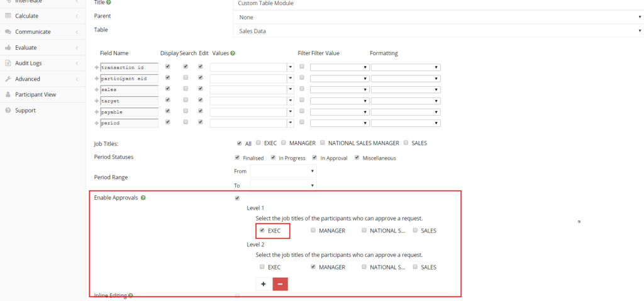Check NATIONAL SALES MANAGER job title

point(323,143)
